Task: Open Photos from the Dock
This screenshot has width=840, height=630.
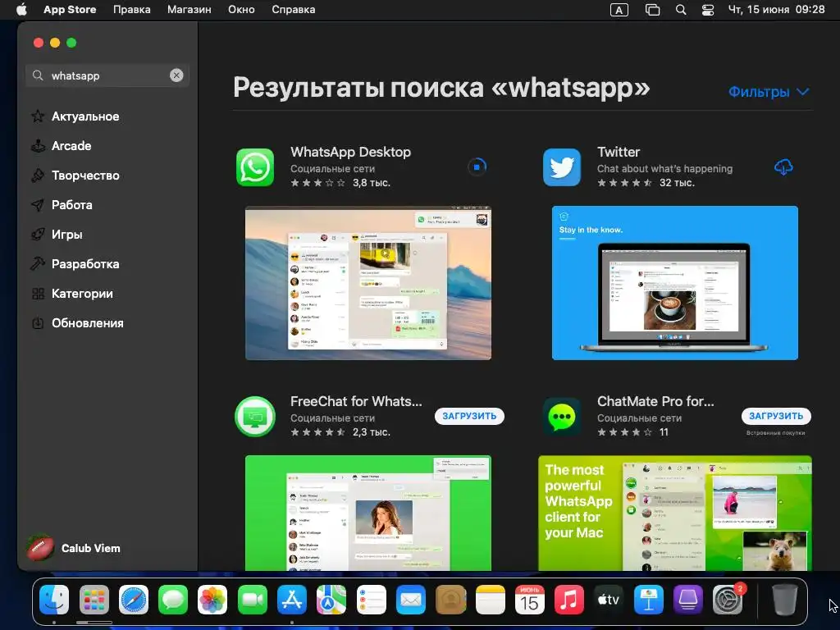Action: (212, 600)
